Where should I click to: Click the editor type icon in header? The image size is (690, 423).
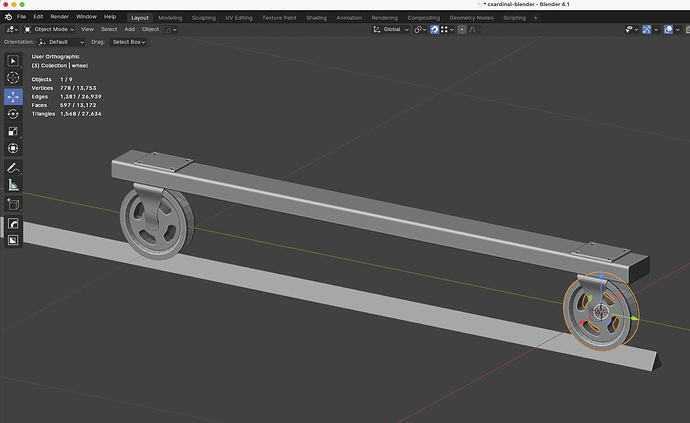(10, 29)
